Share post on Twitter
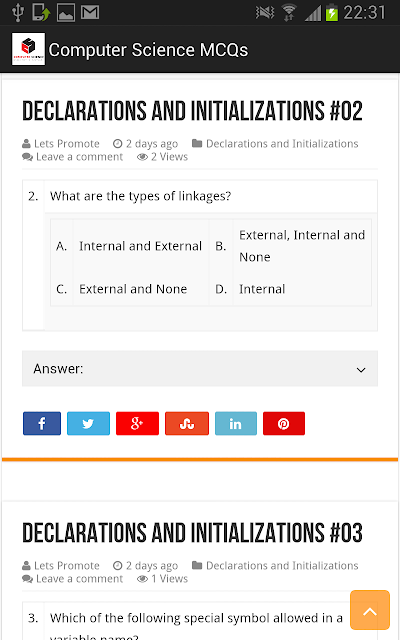Image resolution: width=400 pixels, height=640 pixels. (88, 423)
